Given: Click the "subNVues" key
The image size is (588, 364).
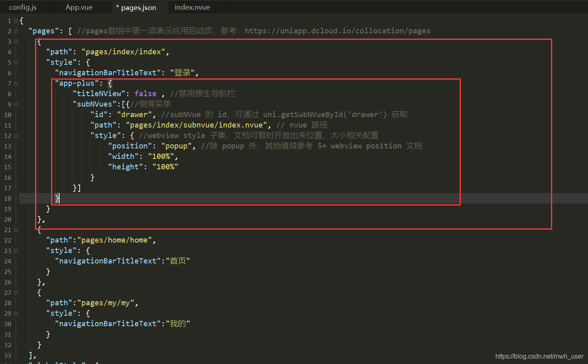Looking at the screenshot, I should pyautogui.click(x=95, y=104).
